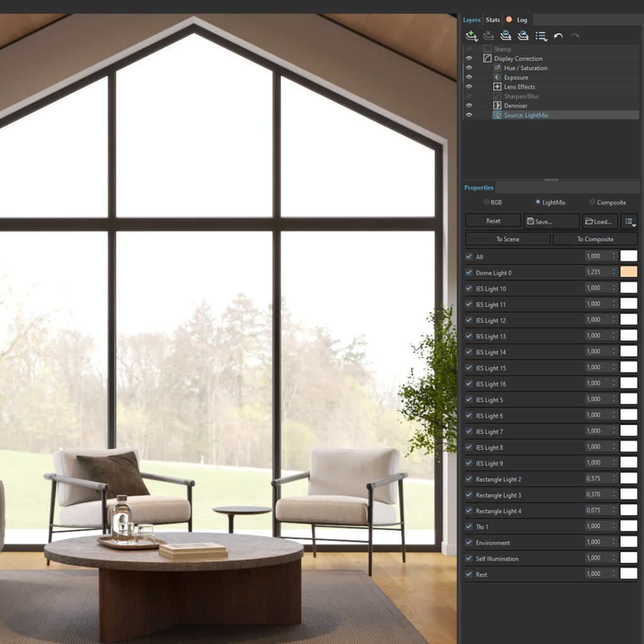This screenshot has height=644, width=644.
Task: Click the Reset button
Action: pos(493,221)
